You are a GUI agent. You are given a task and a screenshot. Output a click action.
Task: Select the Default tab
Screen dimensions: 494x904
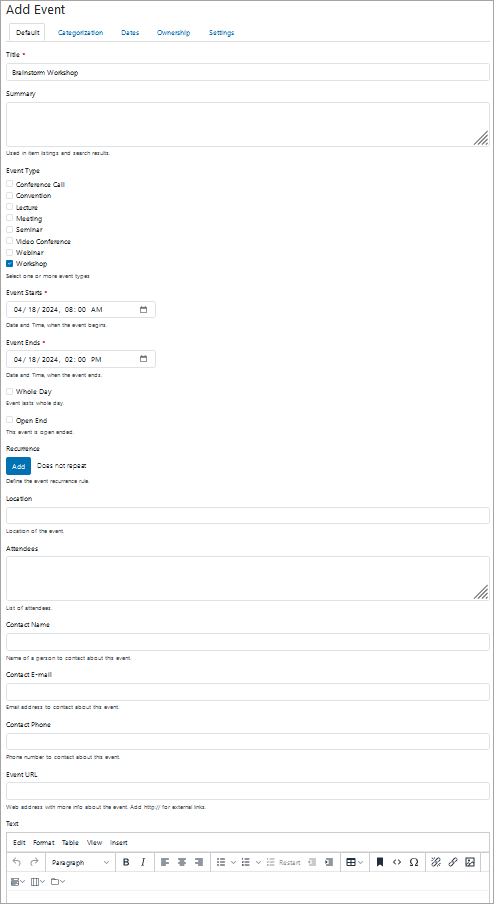coord(27,33)
